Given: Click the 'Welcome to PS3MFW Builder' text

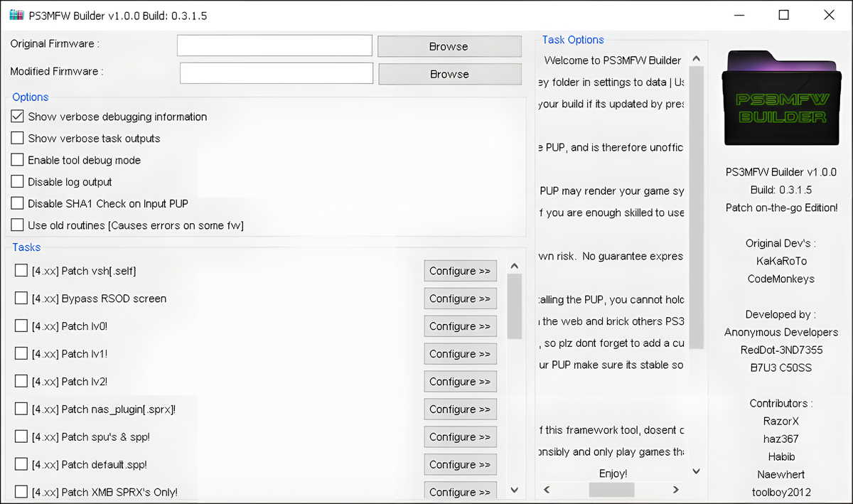Looking at the screenshot, I should click(613, 60).
